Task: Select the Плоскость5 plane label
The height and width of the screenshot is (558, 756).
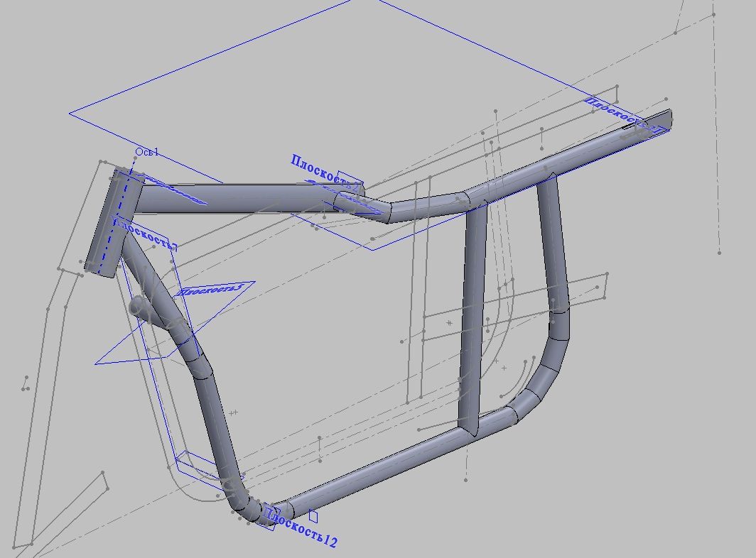Action: point(210,290)
